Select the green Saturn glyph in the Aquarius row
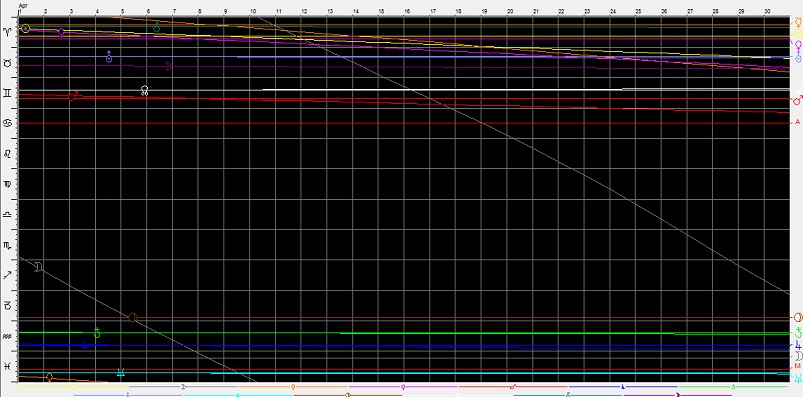The image size is (803, 397). pos(97,333)
